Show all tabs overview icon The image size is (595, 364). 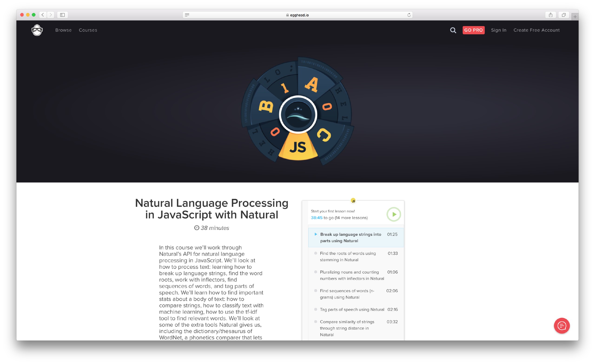click(x=564, y=15)
